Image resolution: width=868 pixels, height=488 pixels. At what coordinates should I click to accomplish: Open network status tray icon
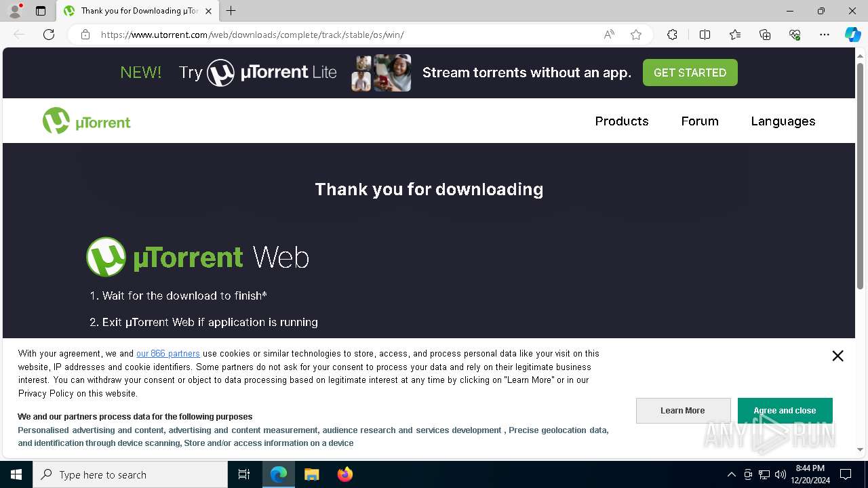tap(764, 474)
